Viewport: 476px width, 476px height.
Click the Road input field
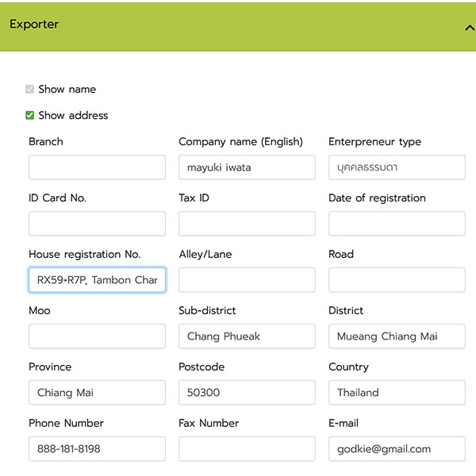(397, 280)
